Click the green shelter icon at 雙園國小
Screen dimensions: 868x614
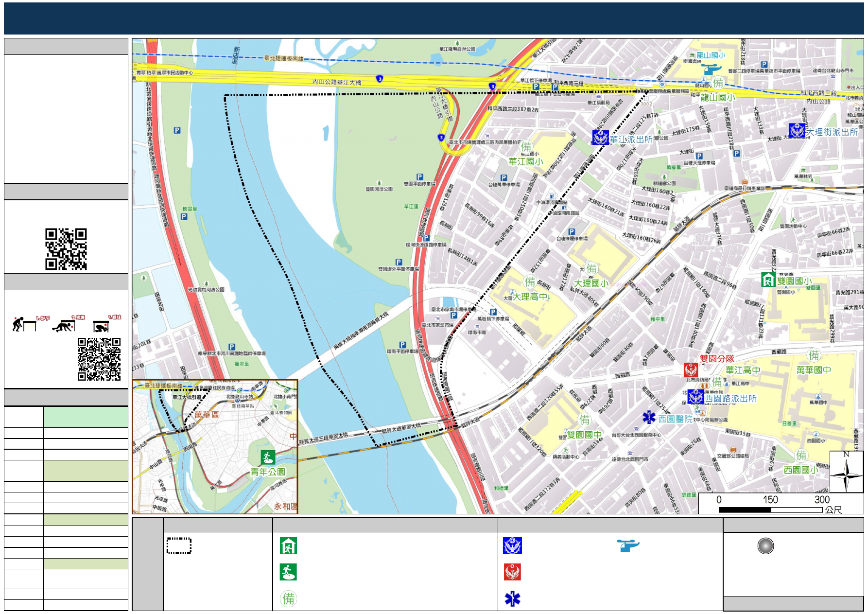point(768,280)
